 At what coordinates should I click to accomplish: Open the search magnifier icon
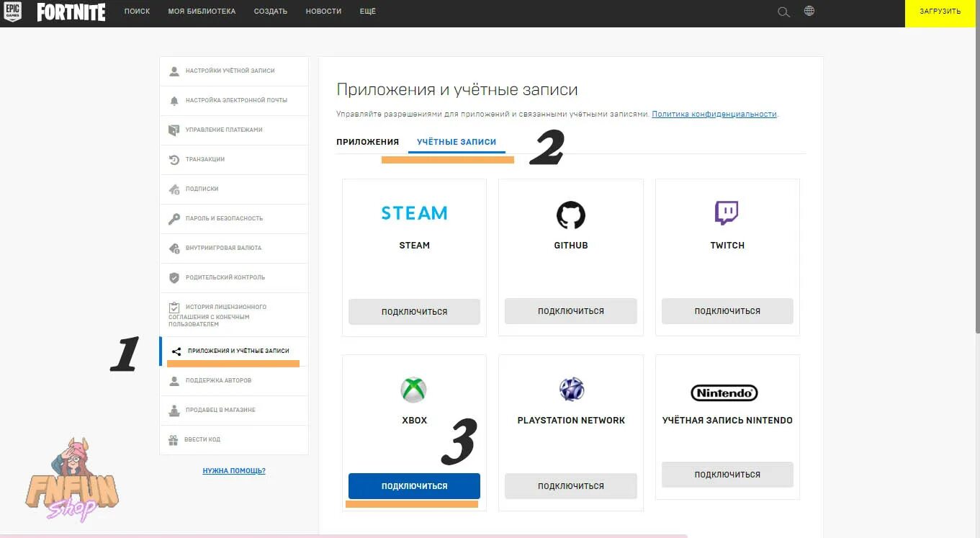784,12
